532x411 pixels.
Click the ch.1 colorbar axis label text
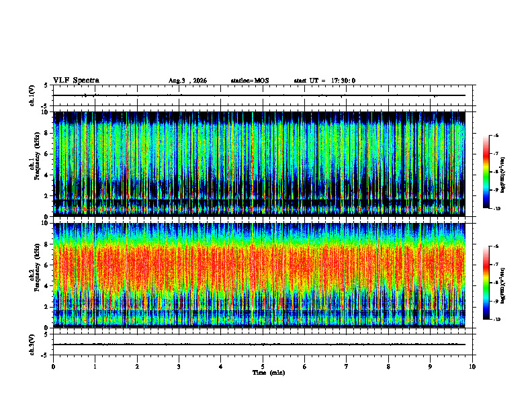click(x=503, y=175)
